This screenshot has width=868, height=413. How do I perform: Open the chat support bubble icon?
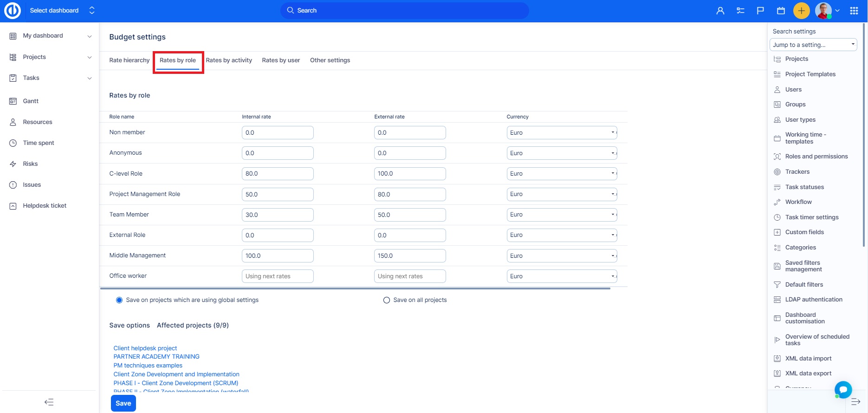pos(843,389)
